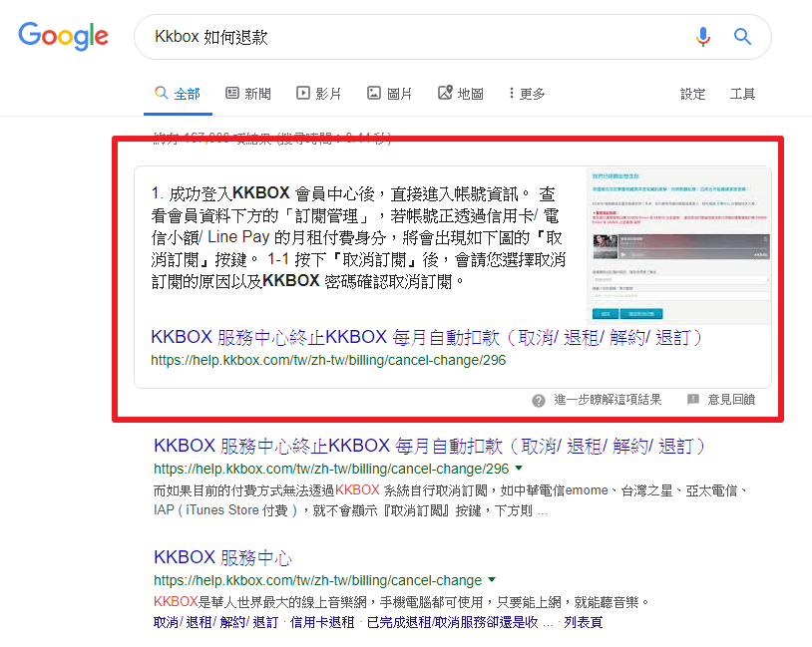The height and width of the screenshot is (647, 812).
Task: Open the featured snippet thumbnail image
Action: tap(679, 246)
